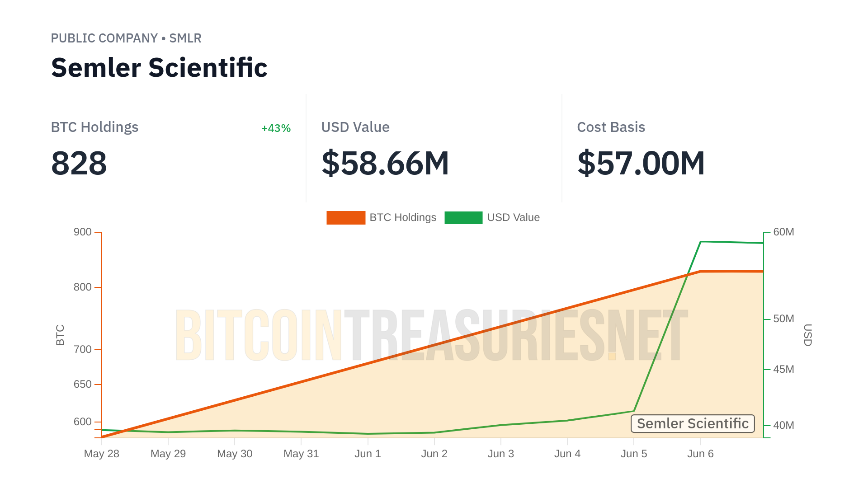Click the Semler Scientific chart label badge
The image size is (868, 488).
[693, 424]
